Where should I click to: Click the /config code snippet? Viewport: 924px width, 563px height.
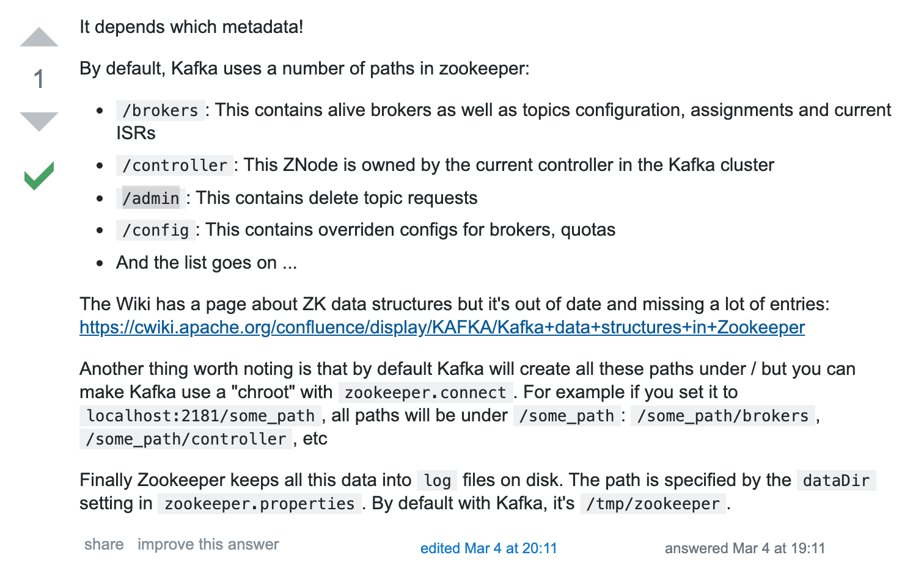[156, 230]
